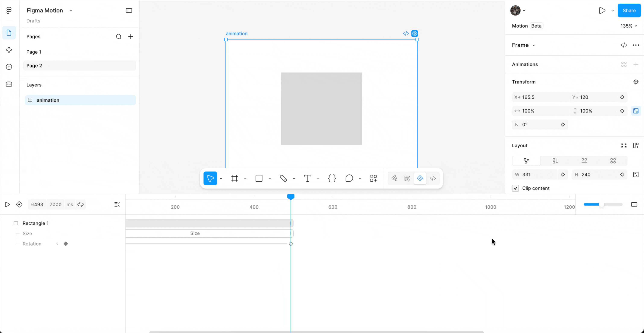Select the Text tool

(307, 178)
